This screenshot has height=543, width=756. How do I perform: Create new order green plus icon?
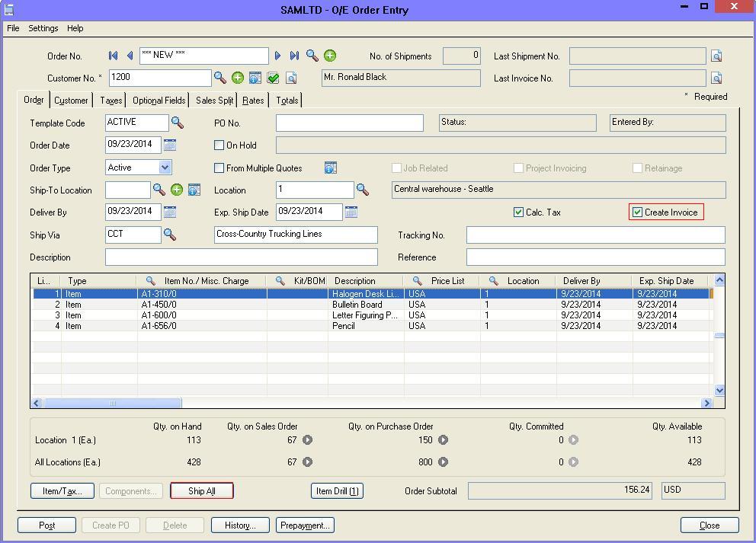click(330, 56)
